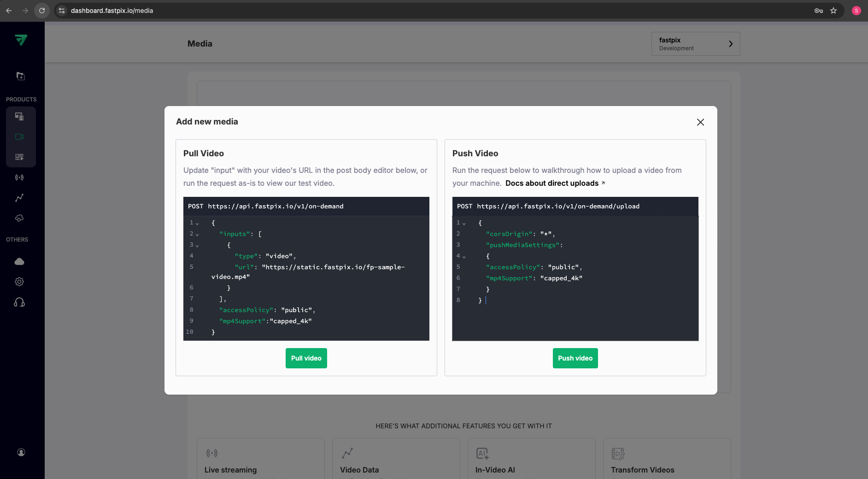Open the video data graph sidebar icon
This screenshot has width=868, height=479.
(x=19, y=198)
